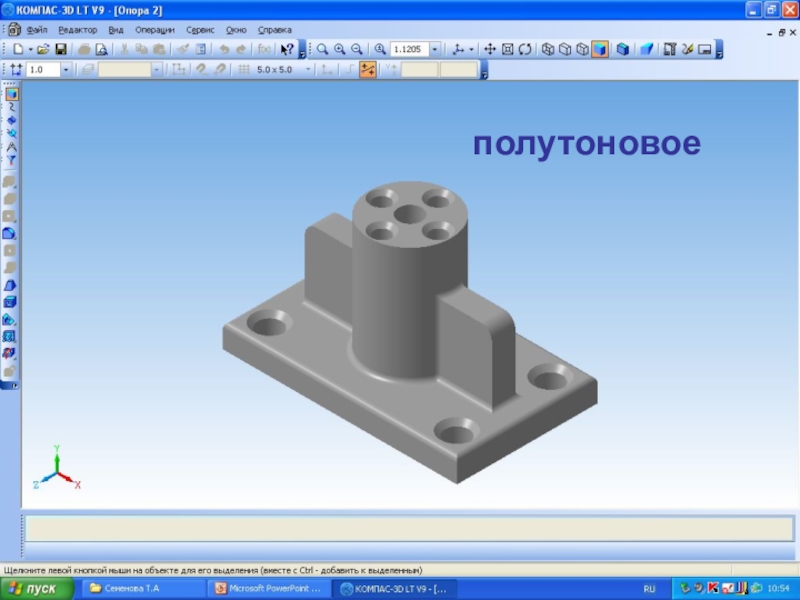Toggle shaded with wireframe display mode

[x=623, y=49]
